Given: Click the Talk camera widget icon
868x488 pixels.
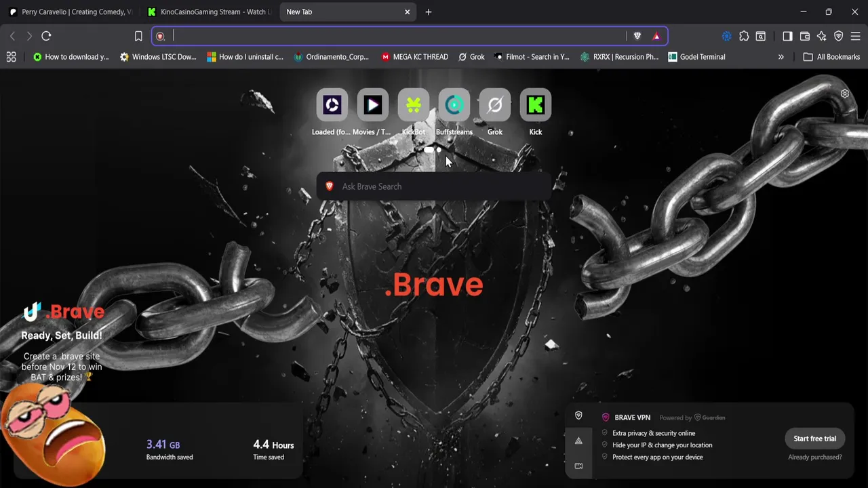Looking at the screenshot, I should pyautogui.click(x=578, y=466).
